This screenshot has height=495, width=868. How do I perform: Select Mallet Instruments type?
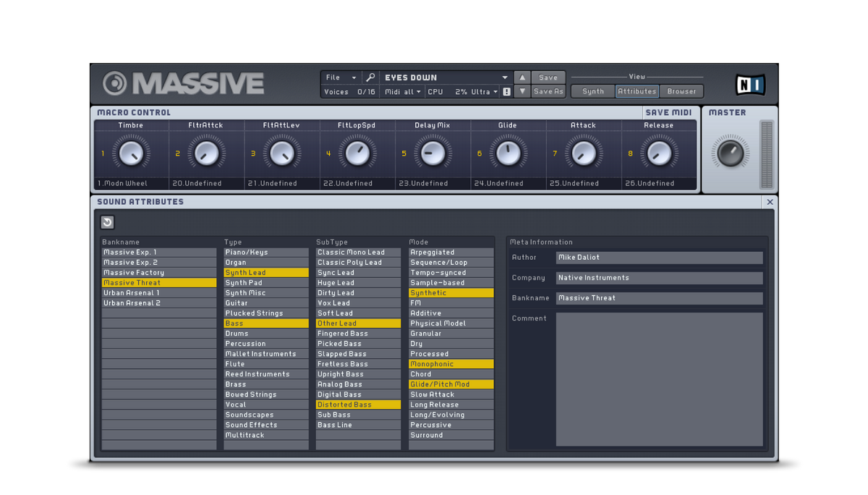(x=266, y=354)
